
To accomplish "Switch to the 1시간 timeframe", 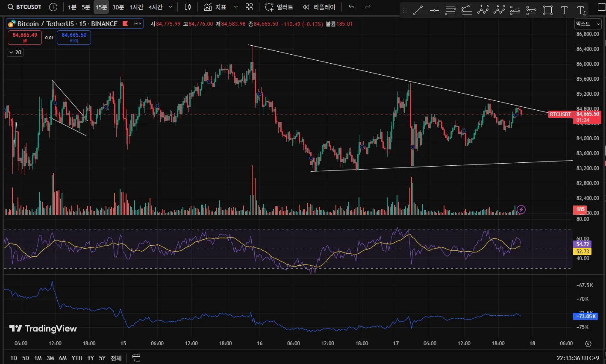I will tap(136, 7).
